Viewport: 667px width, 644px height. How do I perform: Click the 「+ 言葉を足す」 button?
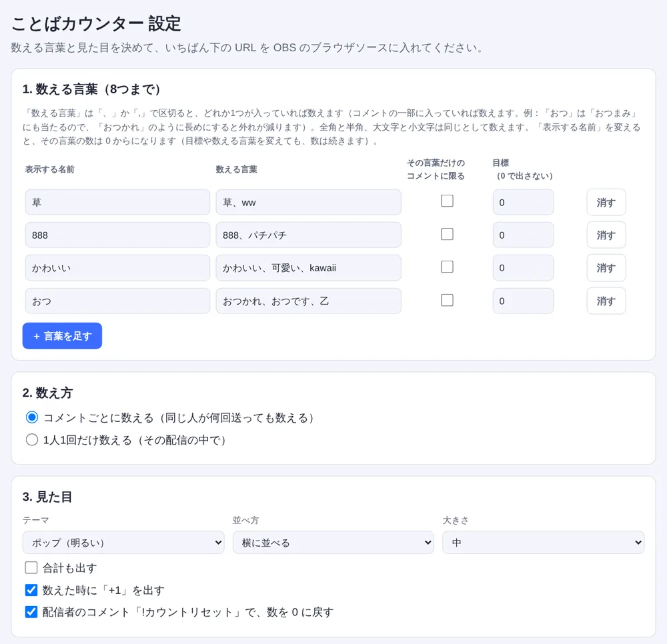pos(62,336)
